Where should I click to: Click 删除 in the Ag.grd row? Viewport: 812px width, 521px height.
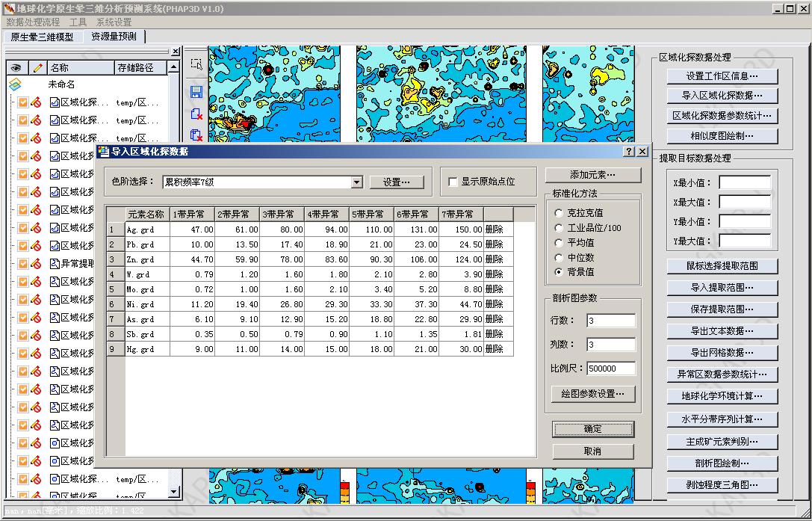click(x=495, y=229)
